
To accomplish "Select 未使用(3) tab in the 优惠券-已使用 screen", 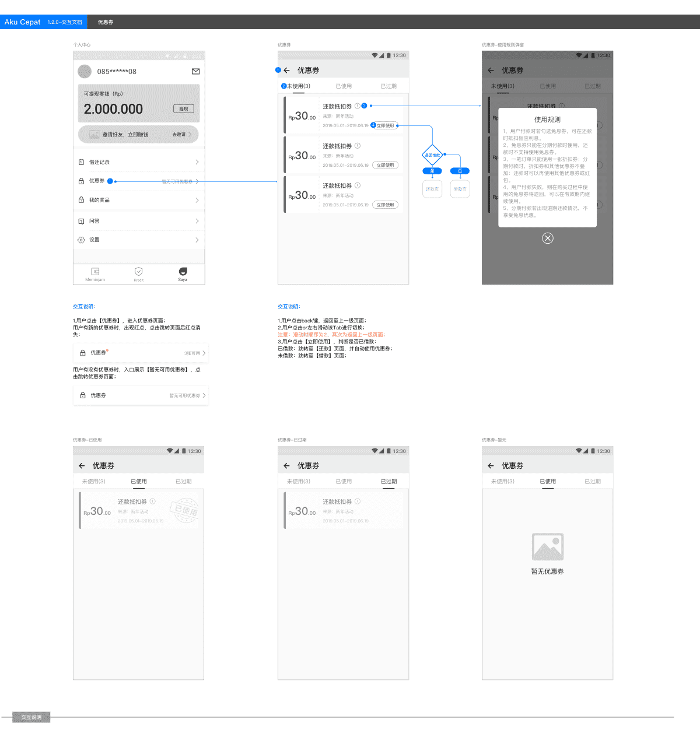I will [93, 482].
